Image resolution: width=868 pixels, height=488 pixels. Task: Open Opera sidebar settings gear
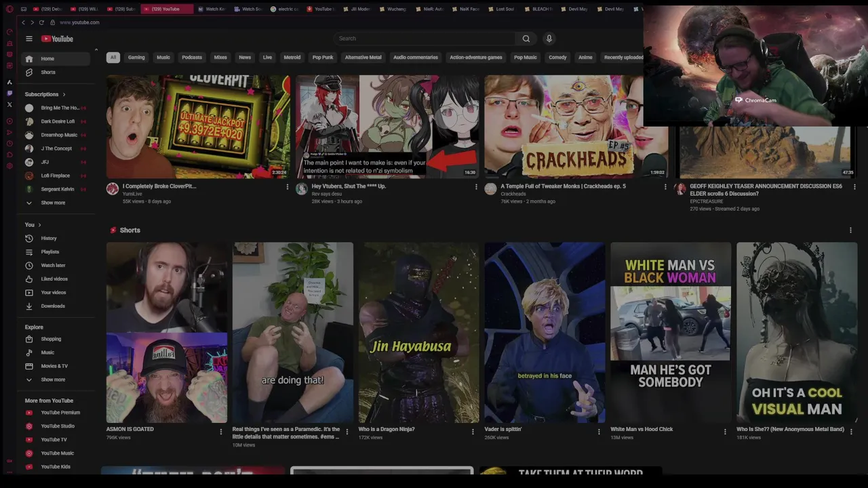(9, 165)
